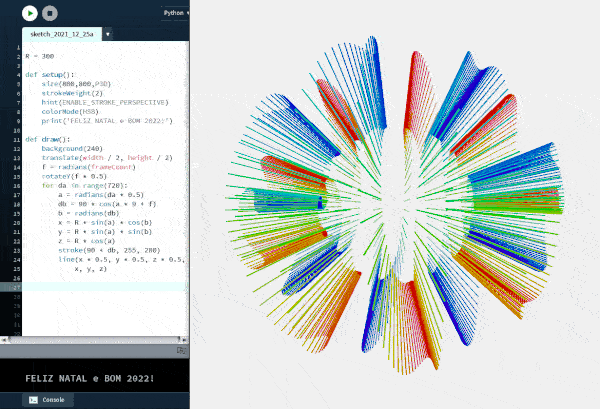Open the tab options arrow menu

[x=107, y=33]
